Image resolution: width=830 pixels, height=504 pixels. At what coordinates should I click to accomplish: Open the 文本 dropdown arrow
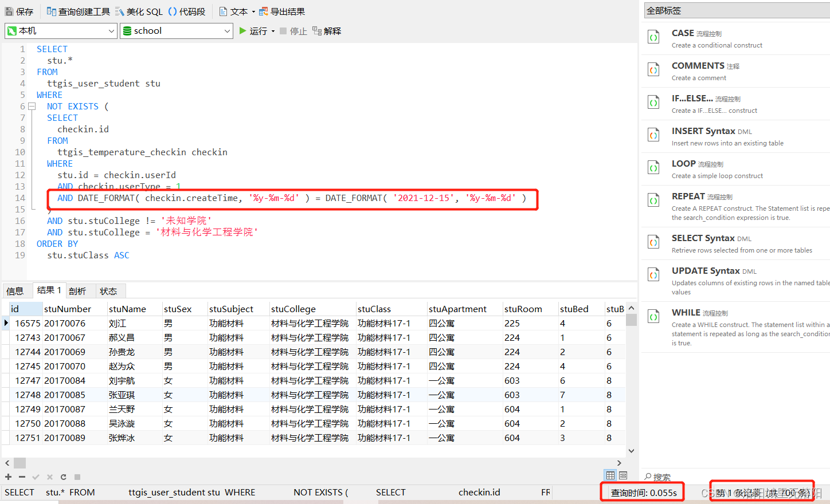(x=253, y=11)
